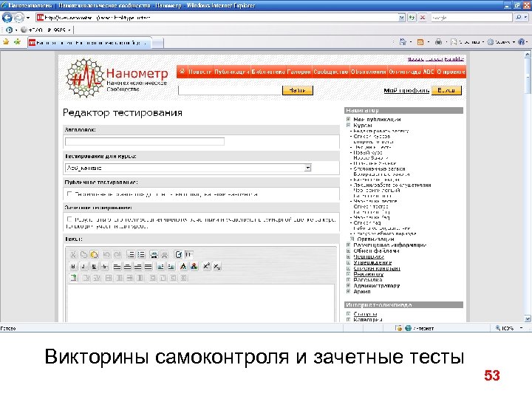The height and width of the screenshot is (399, 532).
Task: Go back using the IE back arrow
Action: tap(7, 17)
